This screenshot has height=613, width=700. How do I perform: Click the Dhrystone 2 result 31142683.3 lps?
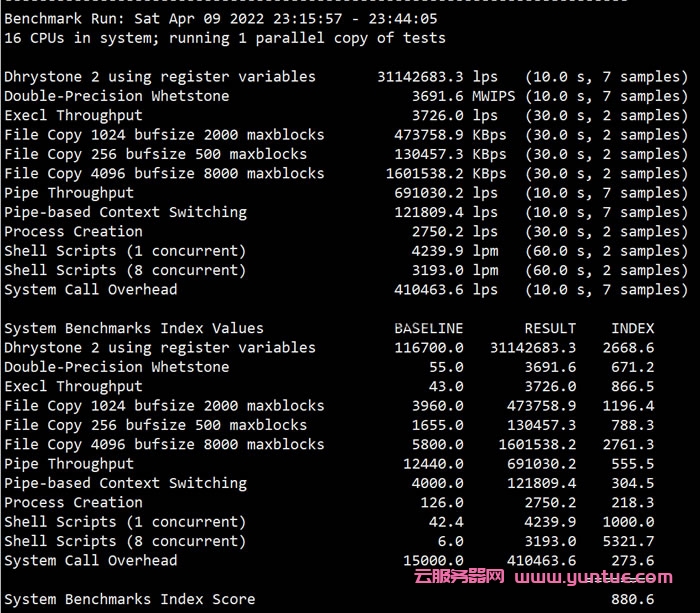(437, 77)
